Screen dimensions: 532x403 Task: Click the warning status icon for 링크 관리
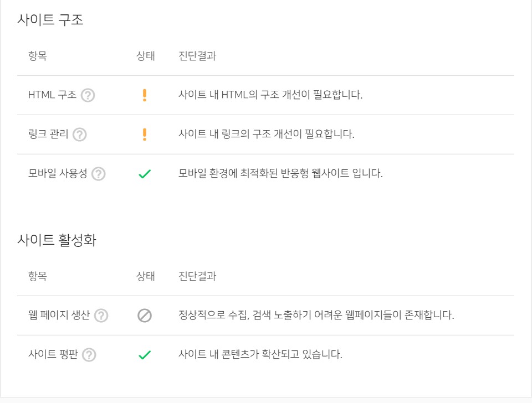(144, 135)
